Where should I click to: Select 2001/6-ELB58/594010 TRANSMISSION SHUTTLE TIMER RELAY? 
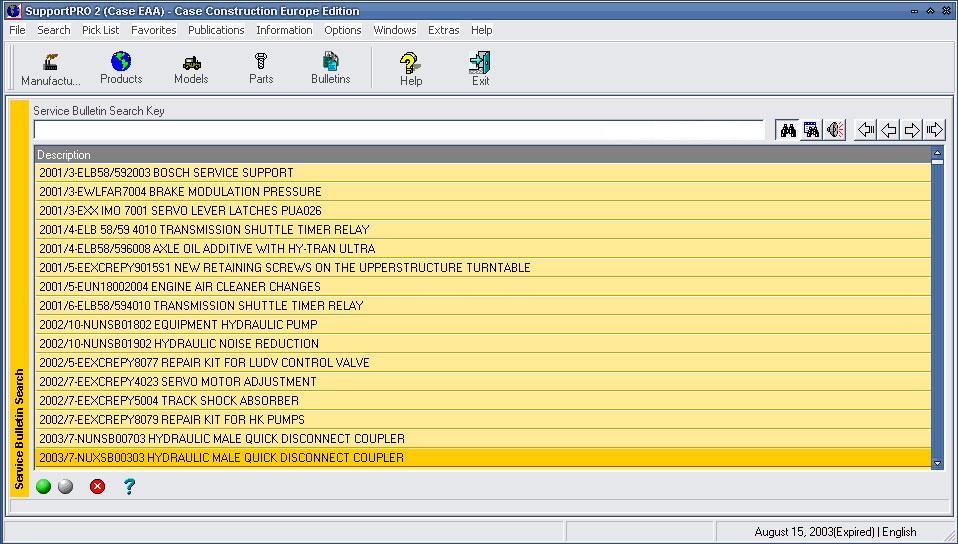(x=483, y=305)
